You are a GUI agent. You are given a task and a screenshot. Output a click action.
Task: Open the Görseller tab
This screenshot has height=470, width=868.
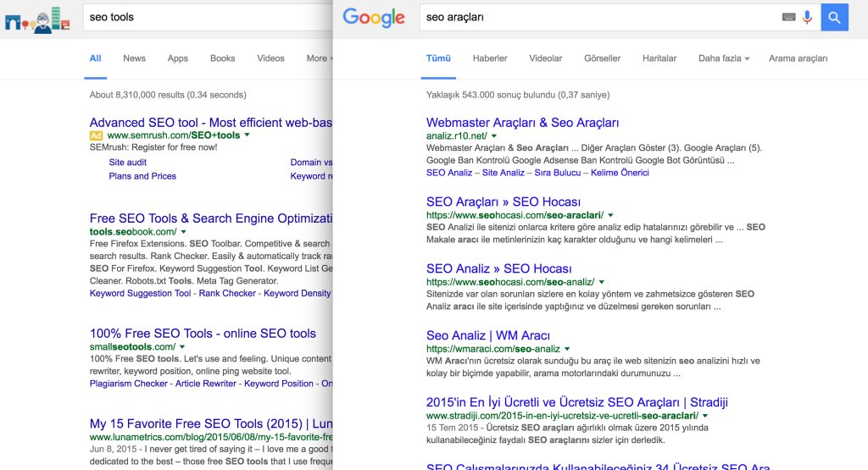click(x=602, y=58)
